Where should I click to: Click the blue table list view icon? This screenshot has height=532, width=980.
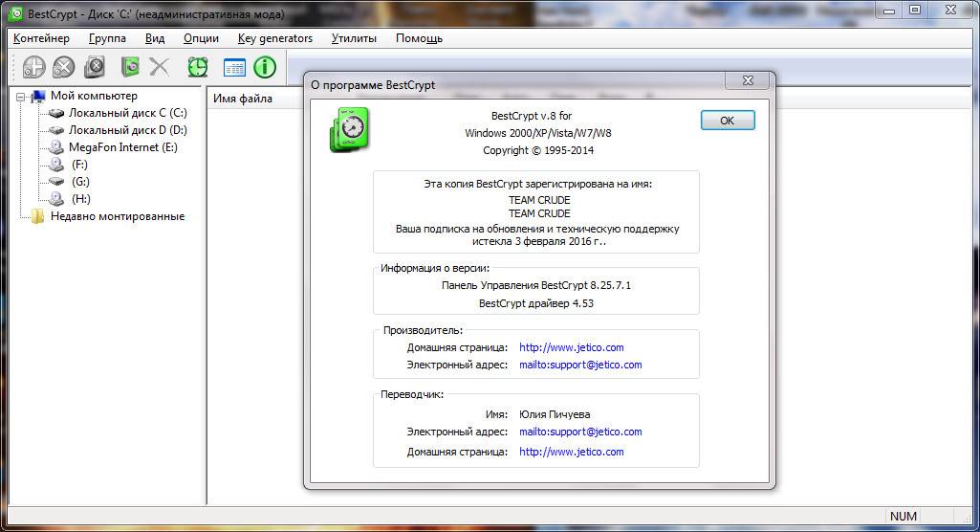[234, 68]
